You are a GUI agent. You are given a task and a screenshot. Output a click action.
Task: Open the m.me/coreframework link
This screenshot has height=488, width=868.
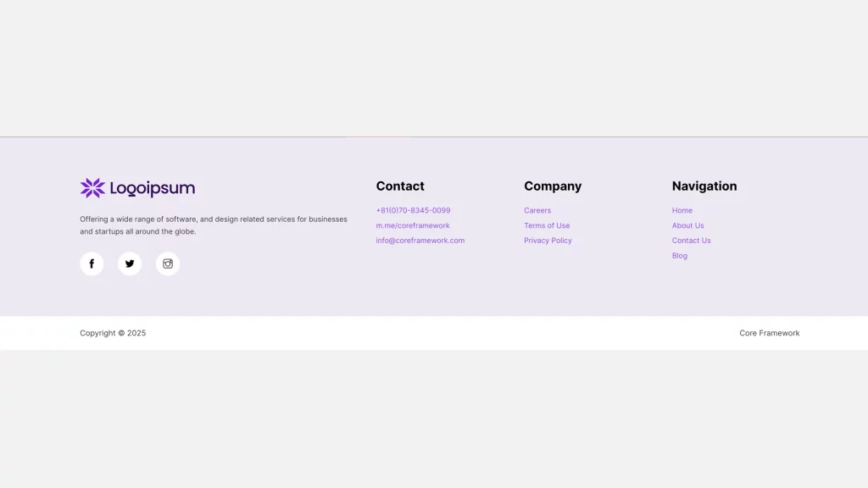click(413, 226)
